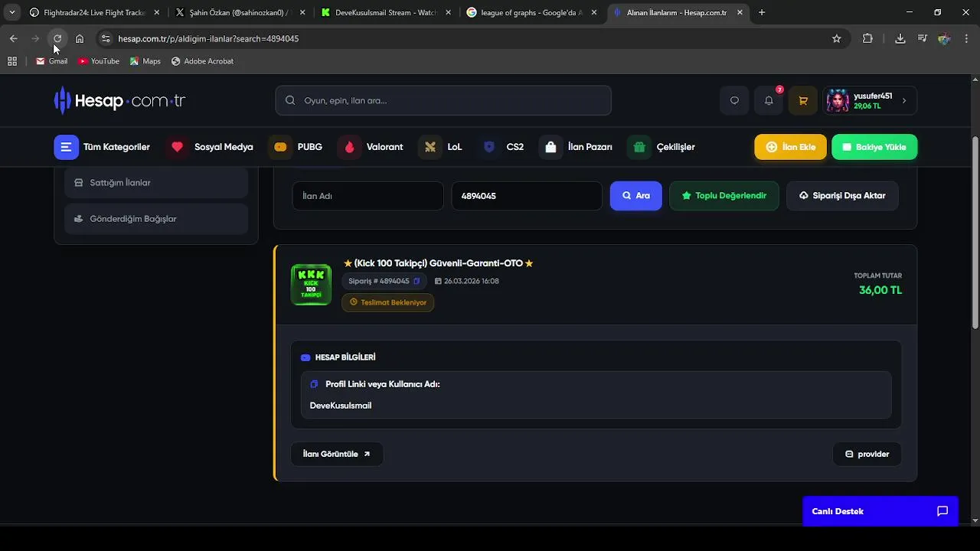Open browser downloads icon
980x551 pixels.
coord(900,38)
